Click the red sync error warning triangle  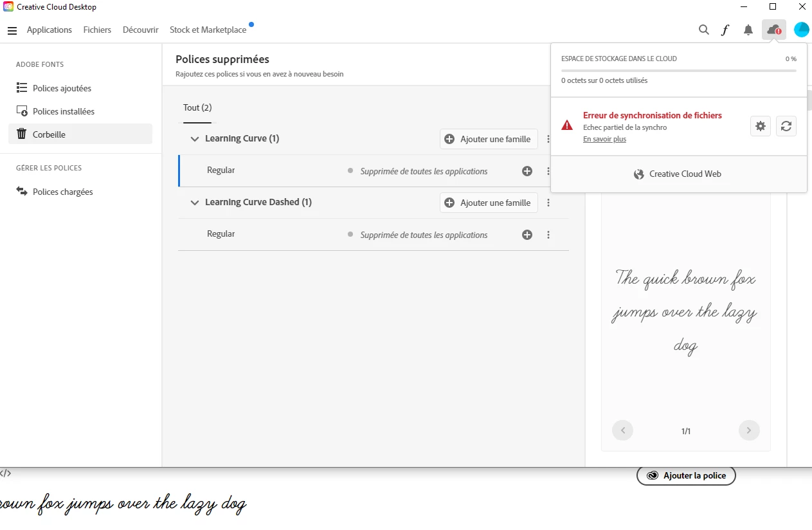(567, 125)
